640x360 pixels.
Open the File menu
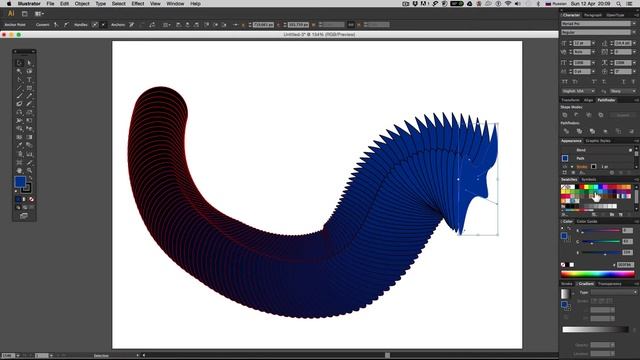click(x=50, y=4)
